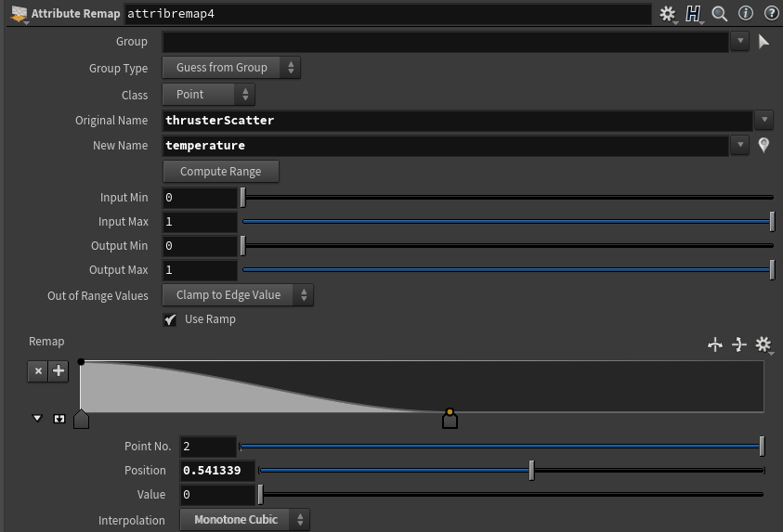The height and width of the screenshot is (532, 783).
Task: Open the New Name dropdown arrow
Action: (x=740, y=145)
